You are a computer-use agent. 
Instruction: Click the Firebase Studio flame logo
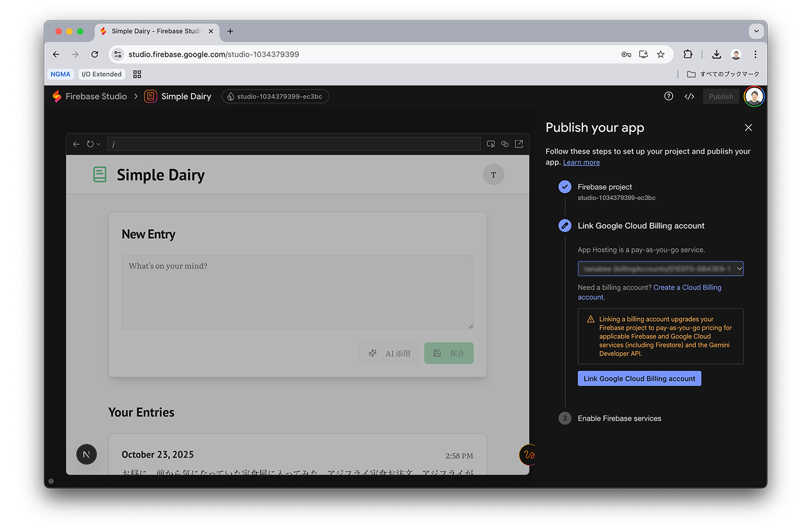click(x=56, y=96)
